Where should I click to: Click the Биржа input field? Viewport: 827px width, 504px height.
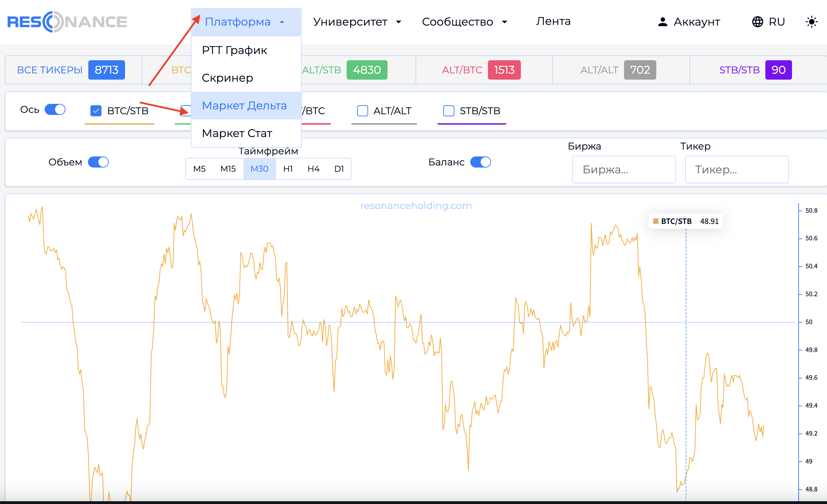[623, 170]
